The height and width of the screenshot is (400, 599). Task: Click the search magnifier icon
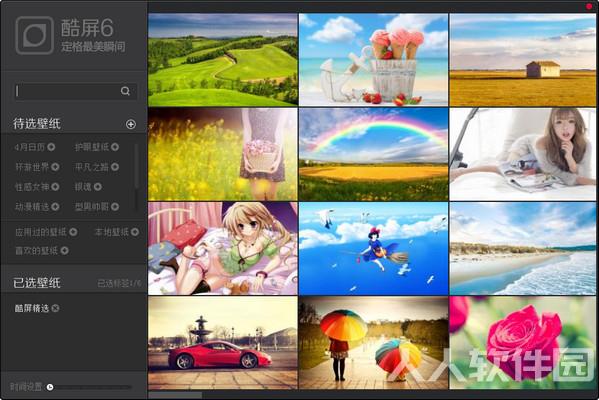[125, 91]
